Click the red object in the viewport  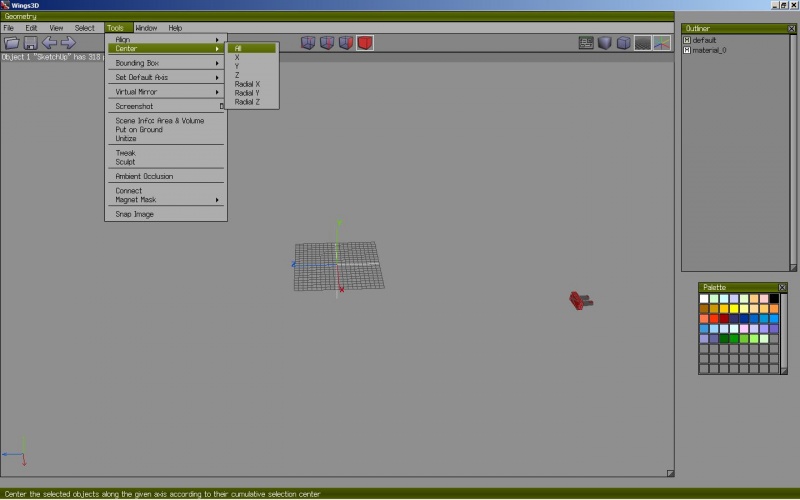579,299
